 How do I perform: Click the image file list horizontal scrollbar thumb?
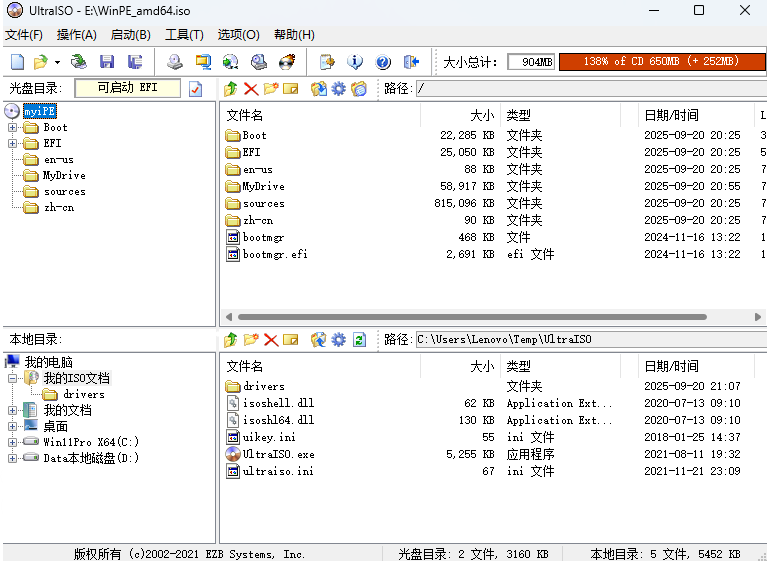472,317
